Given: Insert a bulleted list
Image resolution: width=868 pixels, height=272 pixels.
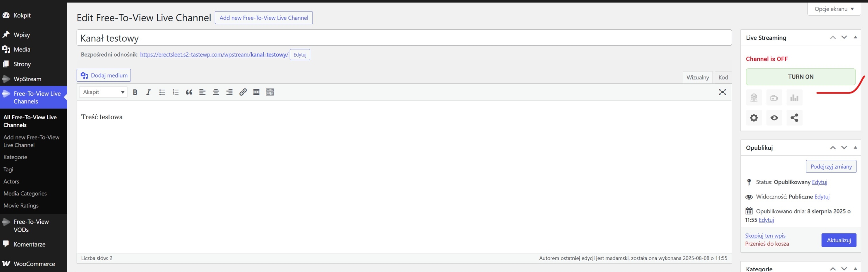Looking at the screenshot, I should 162,92.
